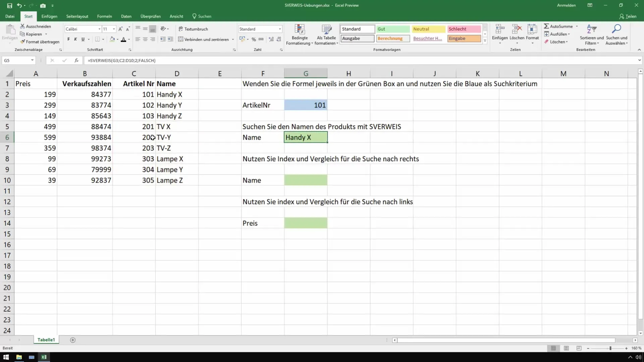644x362 pixels.
Task: Switch to the Seitenlayout tab
Action: (77, 16)
